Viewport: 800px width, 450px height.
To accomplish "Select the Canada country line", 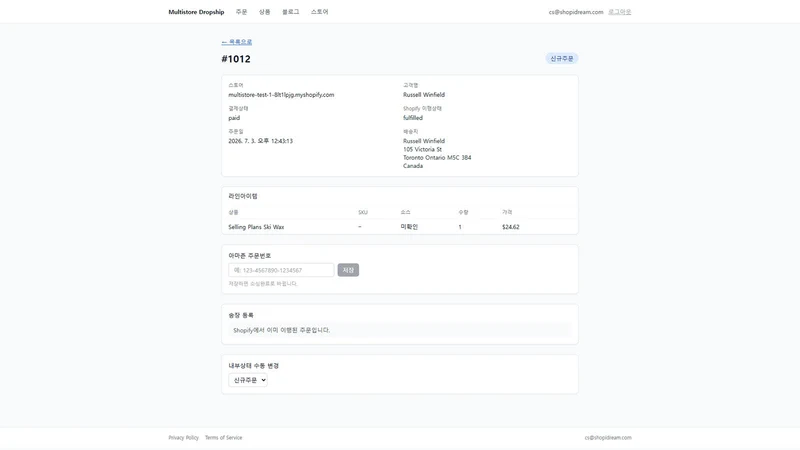I will (413, 166).
